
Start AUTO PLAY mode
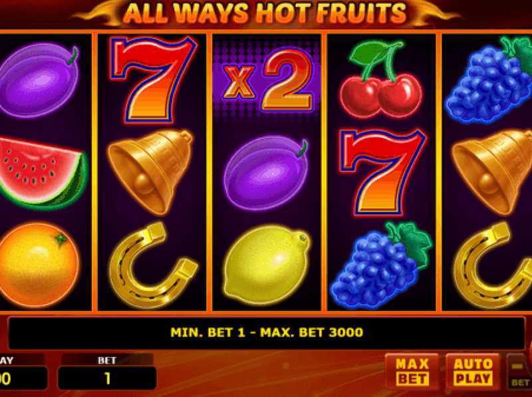click(x=473, y=372)
